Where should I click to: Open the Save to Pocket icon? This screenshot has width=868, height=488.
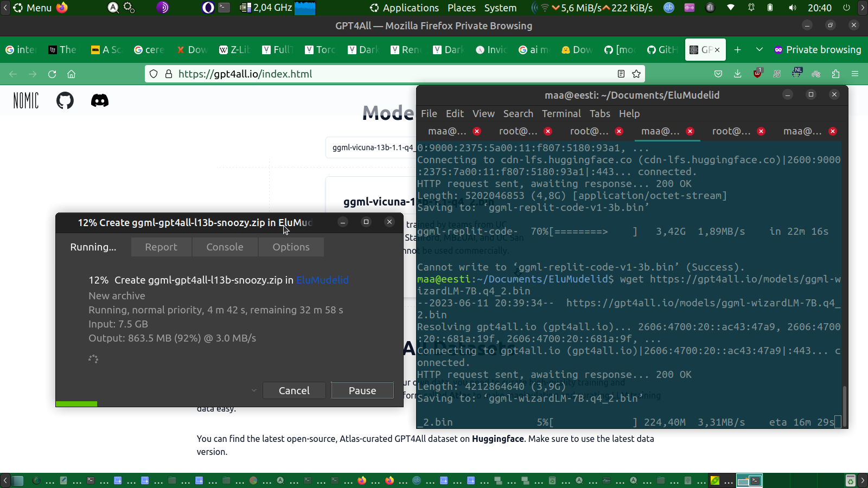point(718,74)
